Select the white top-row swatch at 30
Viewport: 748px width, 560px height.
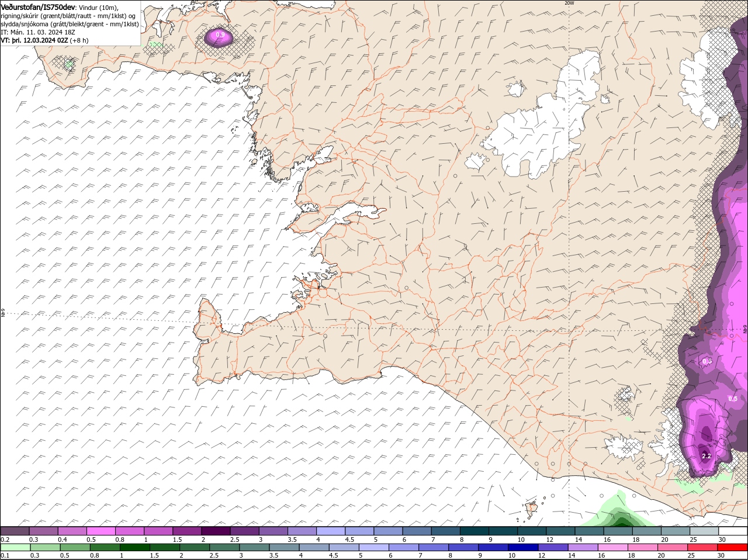[733, 531]
